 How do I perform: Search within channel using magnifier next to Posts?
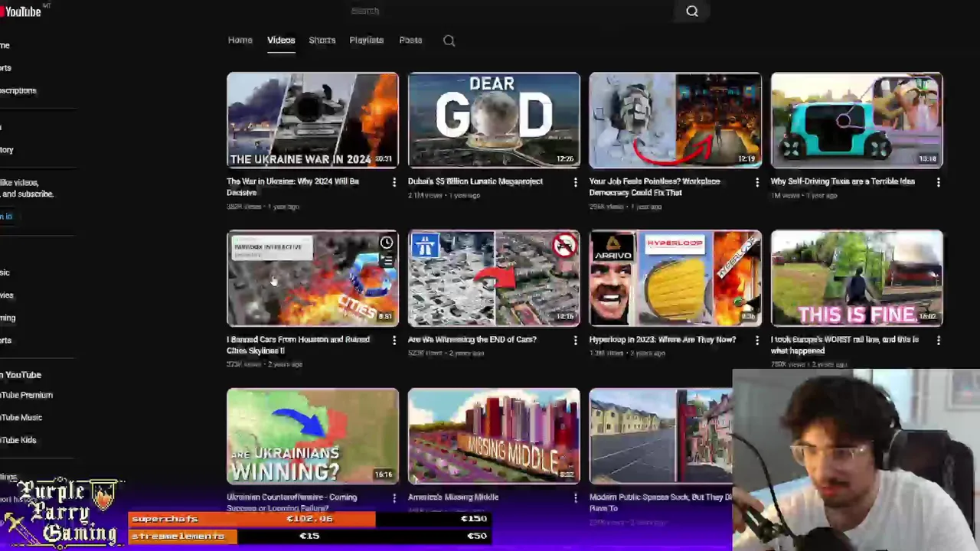tap(449, 41)
